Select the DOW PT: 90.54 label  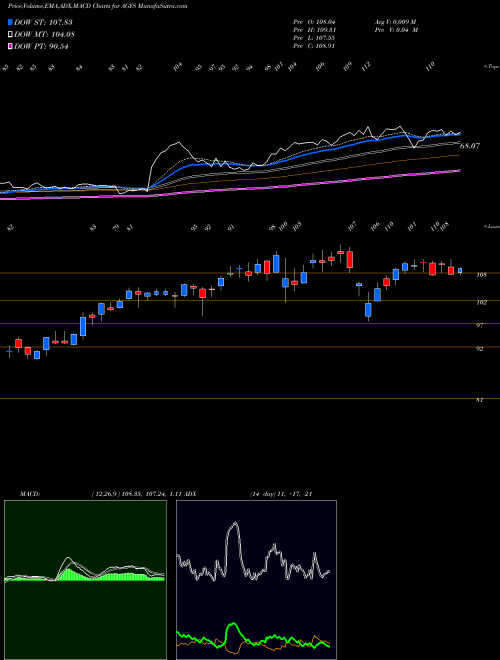(41, 46)
